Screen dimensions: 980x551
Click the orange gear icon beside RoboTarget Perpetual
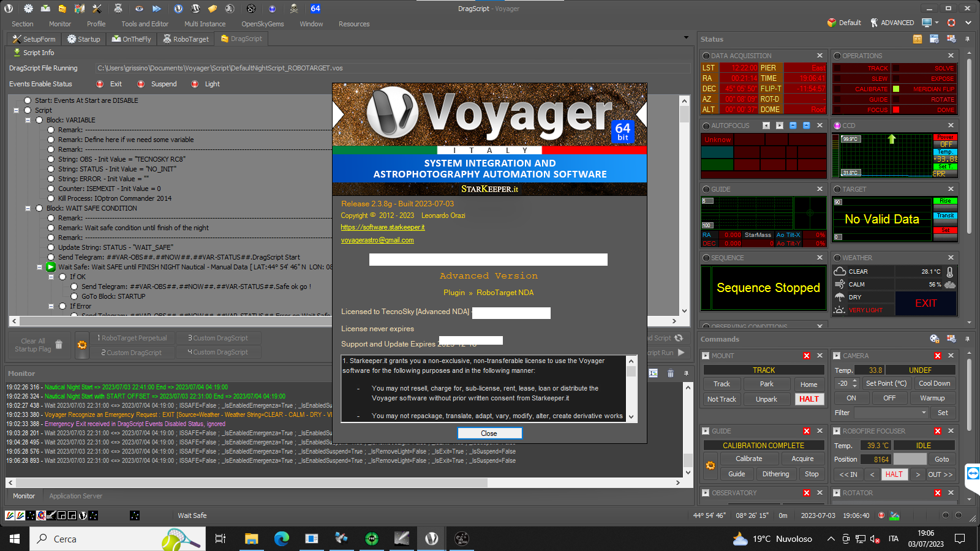click(x=81, y=345)
